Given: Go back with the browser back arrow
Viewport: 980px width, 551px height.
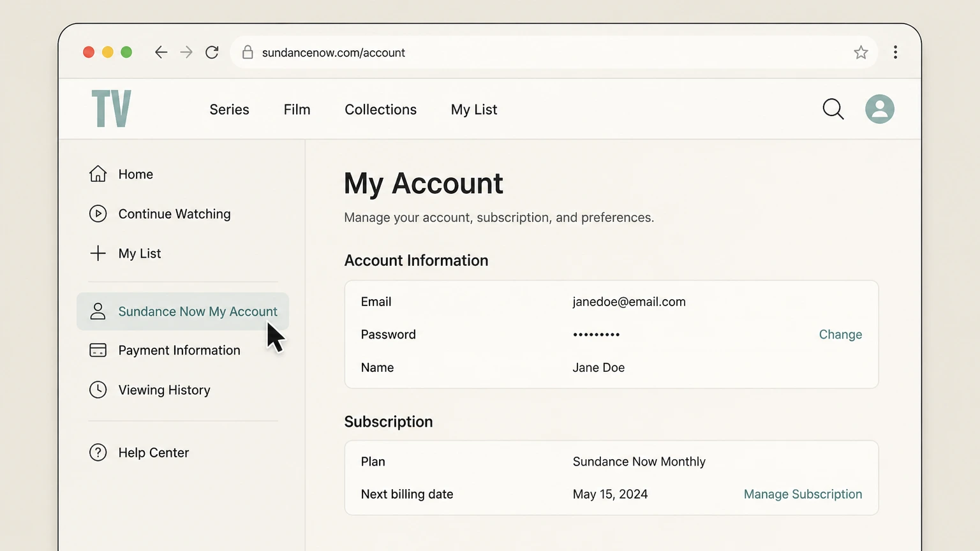Looking at the screenshot, I should point(161,52).
